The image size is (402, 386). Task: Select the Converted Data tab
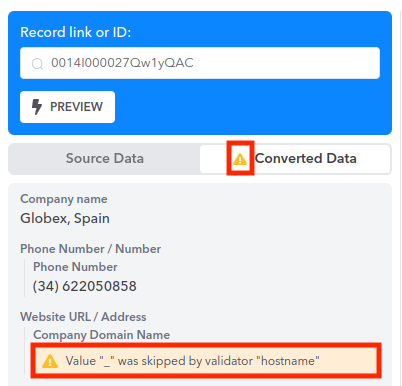click(295, 159)
